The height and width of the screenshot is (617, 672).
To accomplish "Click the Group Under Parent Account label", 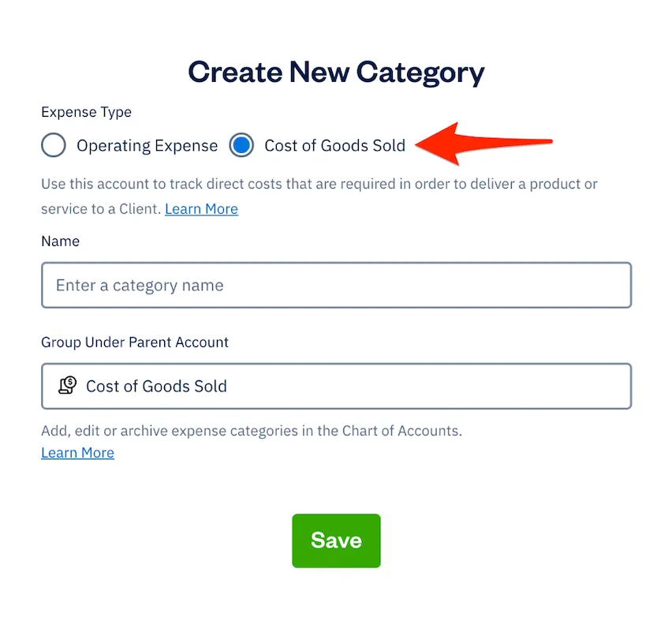I will click(134, 342).
